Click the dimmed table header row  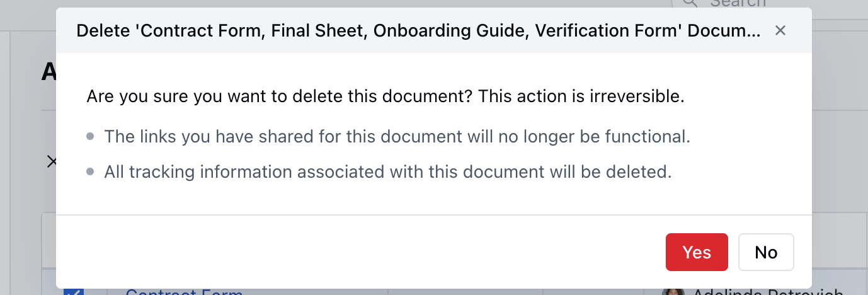48,240
